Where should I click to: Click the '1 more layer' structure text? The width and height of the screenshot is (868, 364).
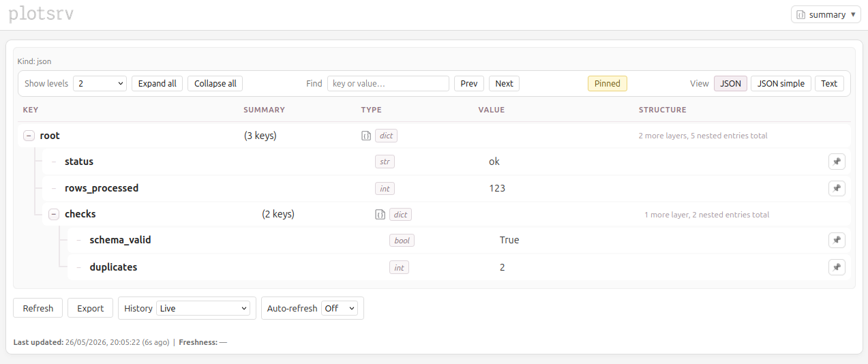(706, 215)
